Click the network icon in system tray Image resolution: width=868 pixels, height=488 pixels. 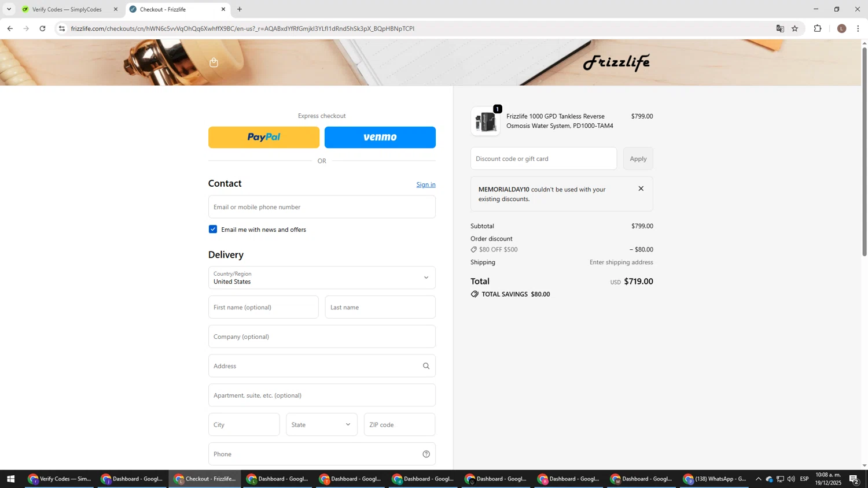pyautogui.click(x=780, y=479)
